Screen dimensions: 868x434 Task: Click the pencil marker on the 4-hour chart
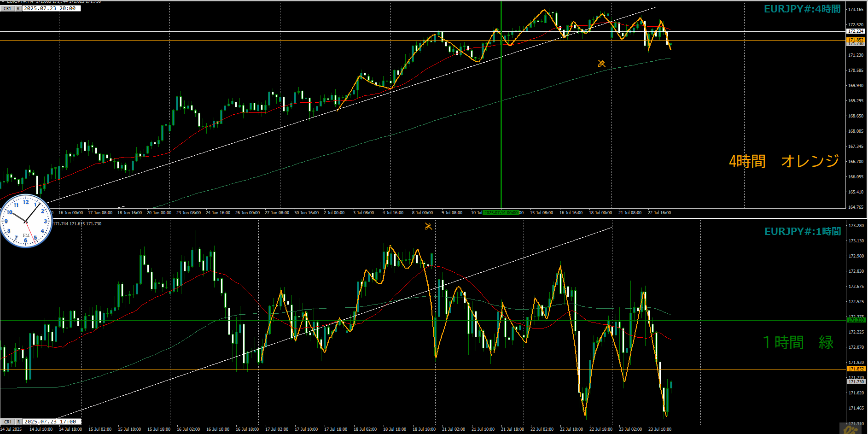601,64
